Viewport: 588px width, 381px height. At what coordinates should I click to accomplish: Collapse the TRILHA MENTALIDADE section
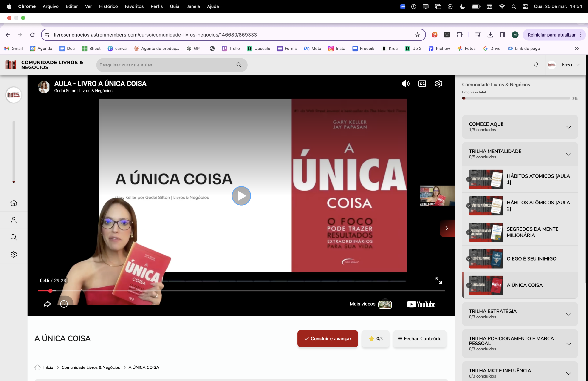click(520, 154)
